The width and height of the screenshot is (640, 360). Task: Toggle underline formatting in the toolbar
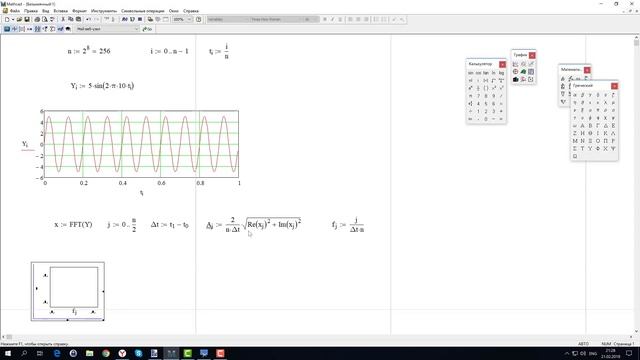pyautogui.click(x=340, y=19)
